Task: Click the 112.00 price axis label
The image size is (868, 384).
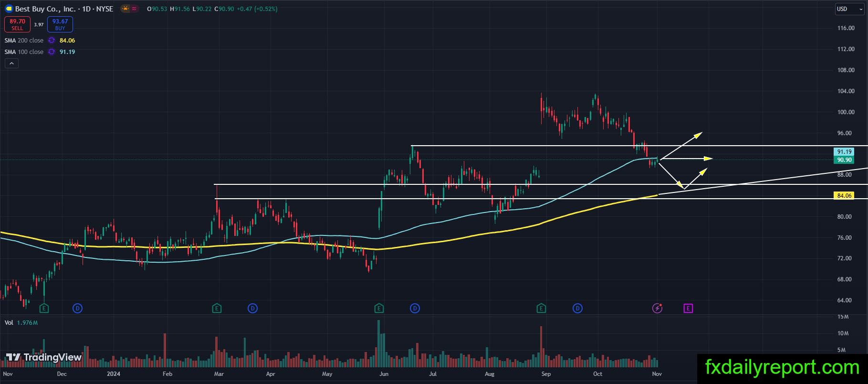Action: click(x=846, y=49)
